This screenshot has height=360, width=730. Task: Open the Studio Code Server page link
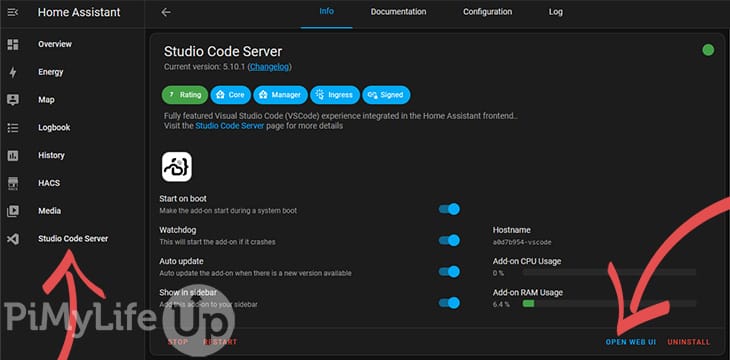tap(230, 126)
